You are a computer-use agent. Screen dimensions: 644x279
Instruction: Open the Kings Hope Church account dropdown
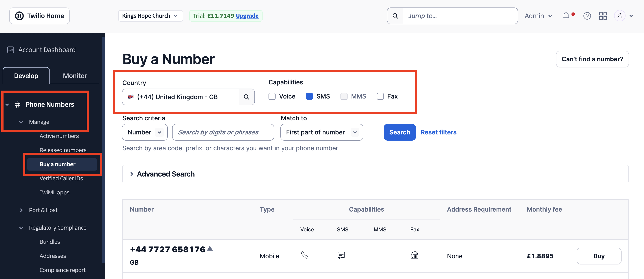tap(151, 16)
